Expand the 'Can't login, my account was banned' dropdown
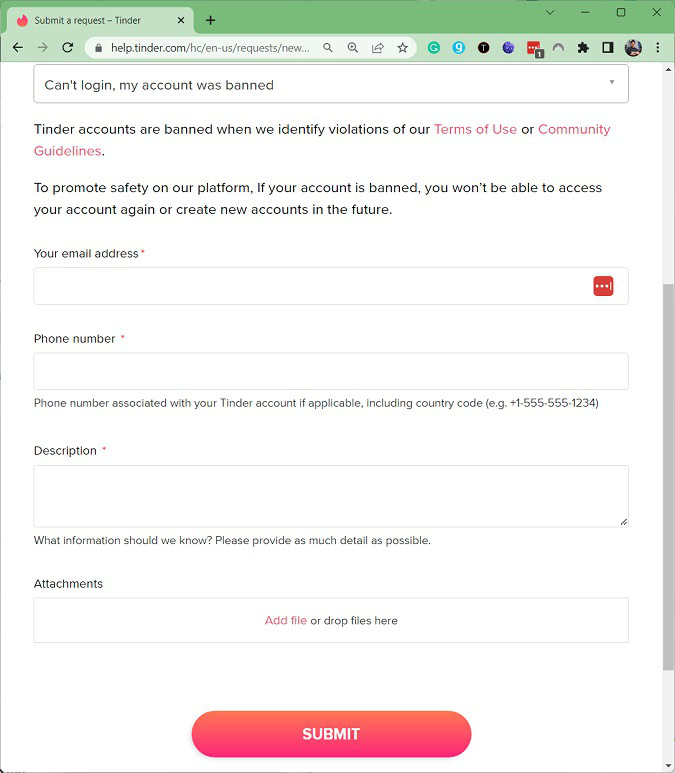The width and height of the screenshot is (675, 773). click(x=330, y=85)
